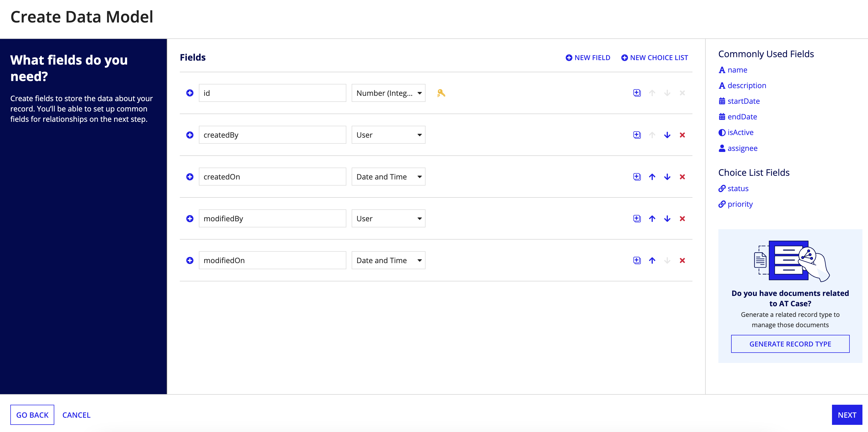Delete the modifiedBy field

coord(682,218)
